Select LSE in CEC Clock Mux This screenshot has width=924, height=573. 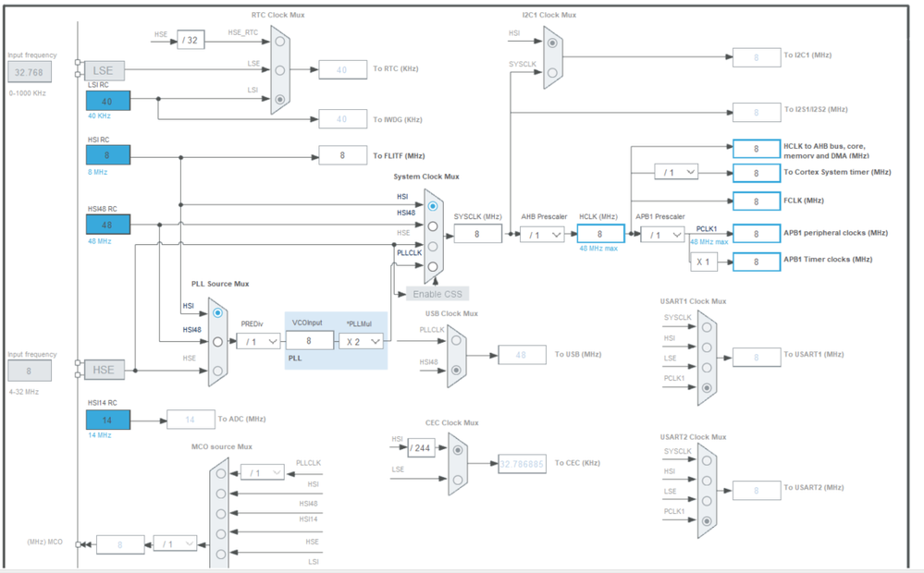458,480
